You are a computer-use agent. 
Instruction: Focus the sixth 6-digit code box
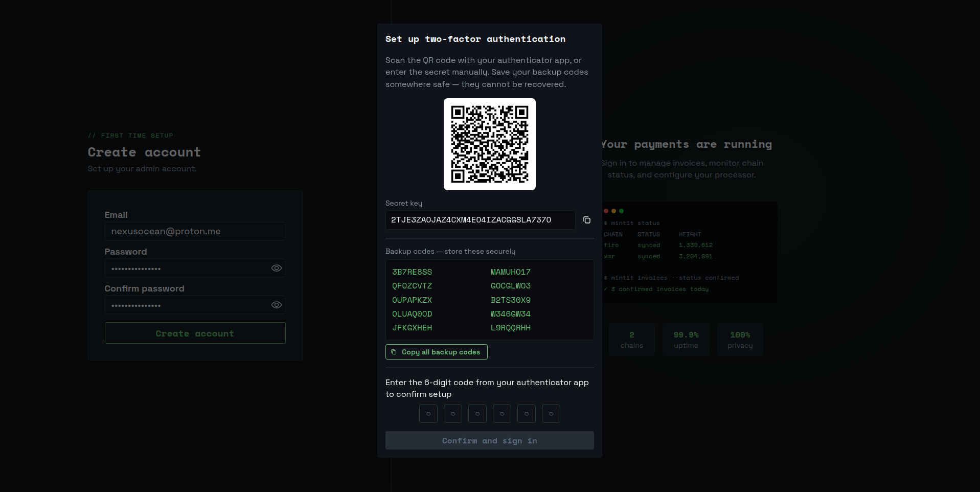(x=551, y=414)
